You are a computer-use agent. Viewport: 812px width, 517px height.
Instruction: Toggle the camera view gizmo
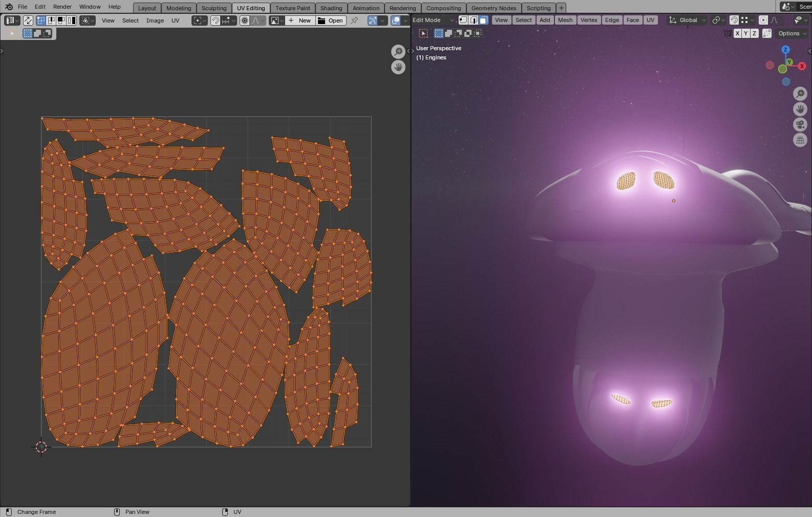[800, 125]
